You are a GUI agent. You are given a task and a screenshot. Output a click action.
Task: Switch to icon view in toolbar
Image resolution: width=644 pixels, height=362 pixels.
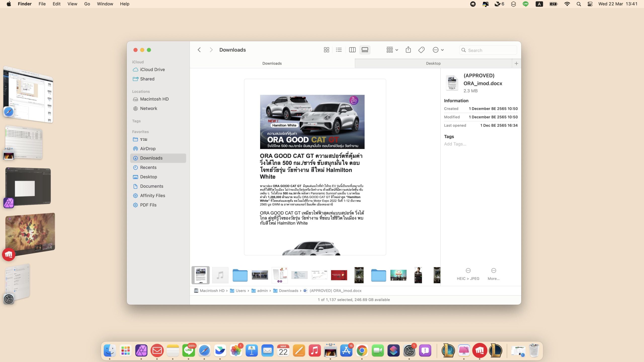pyautogui.click(x=326, y=50)
